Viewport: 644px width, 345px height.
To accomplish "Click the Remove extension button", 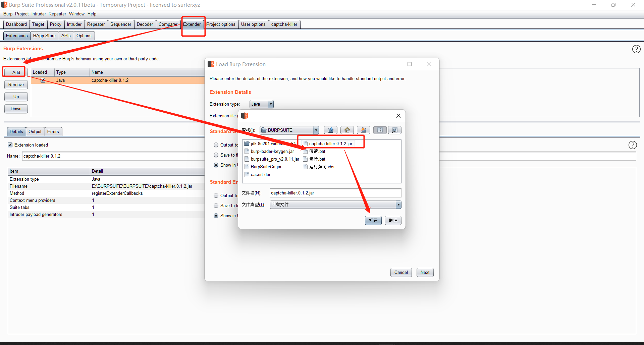I will pos(16,84).
